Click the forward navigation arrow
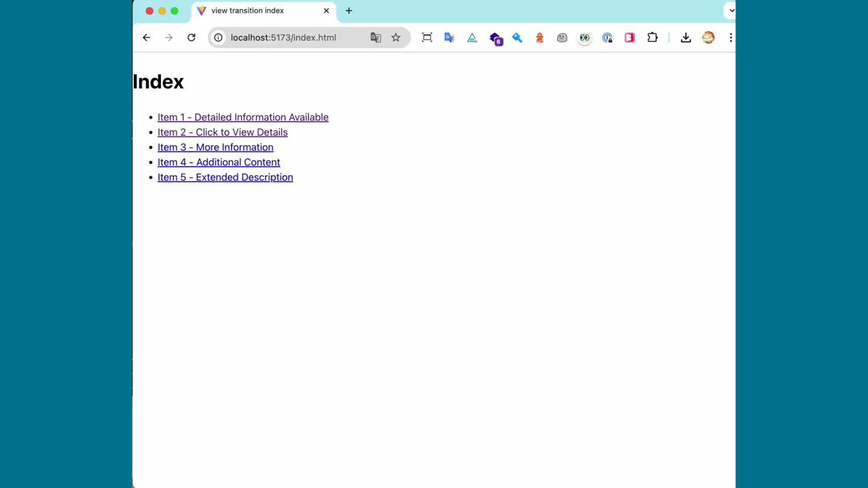 169,37
